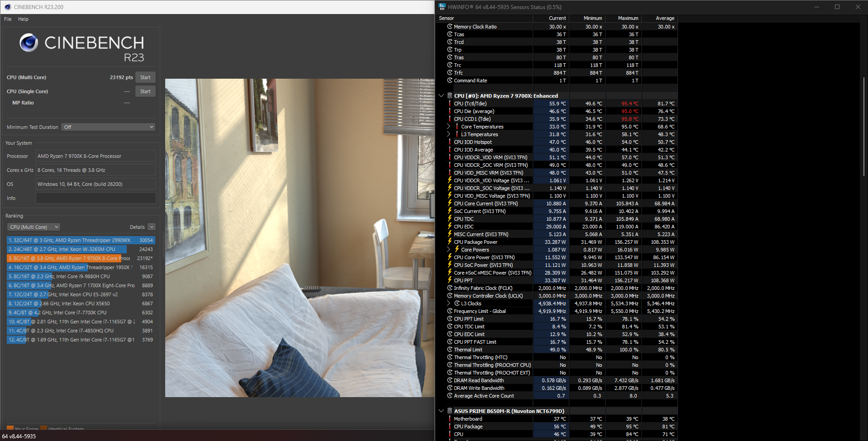Click the Details dropdown arrow in Ranking
868x441 pixels.
pyautogui.click(x=152, y=227)
